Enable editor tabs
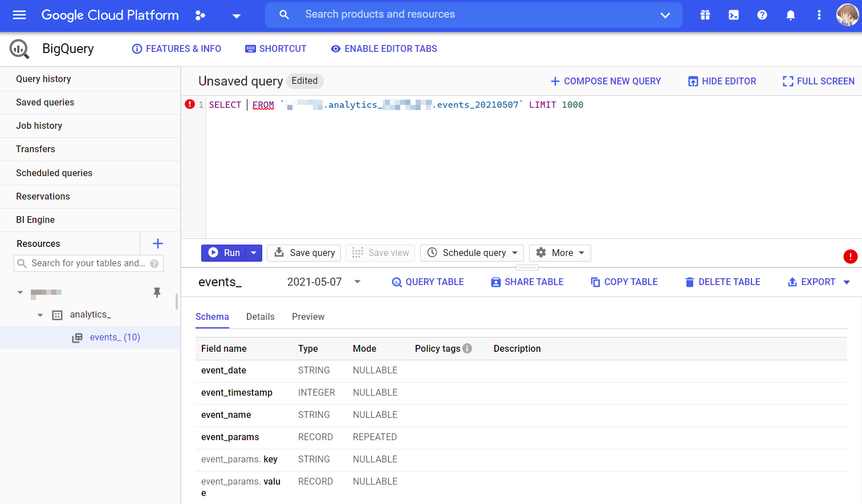Viewport: 862px width, 504px height. 384,49
